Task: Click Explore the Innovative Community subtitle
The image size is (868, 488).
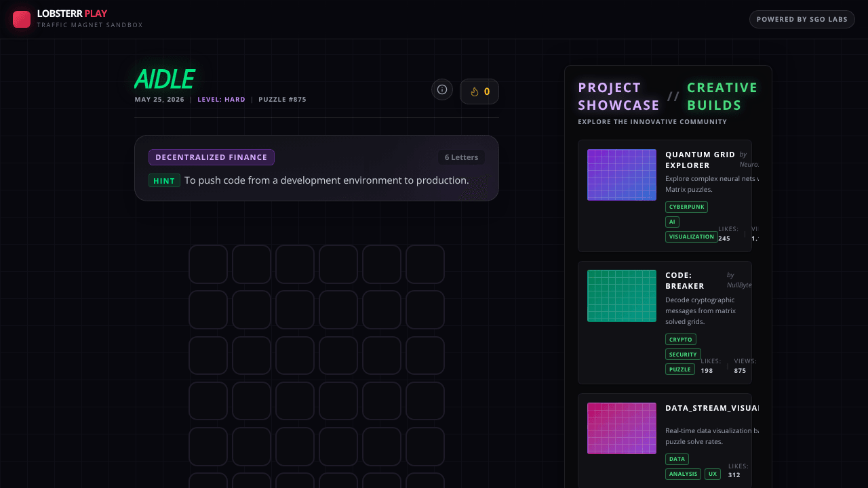Action: [652, 122]
